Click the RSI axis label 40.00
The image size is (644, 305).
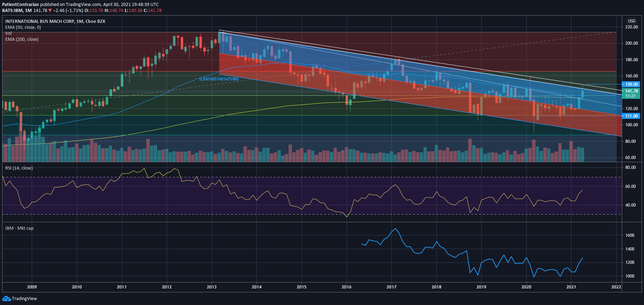pos(631,205)
